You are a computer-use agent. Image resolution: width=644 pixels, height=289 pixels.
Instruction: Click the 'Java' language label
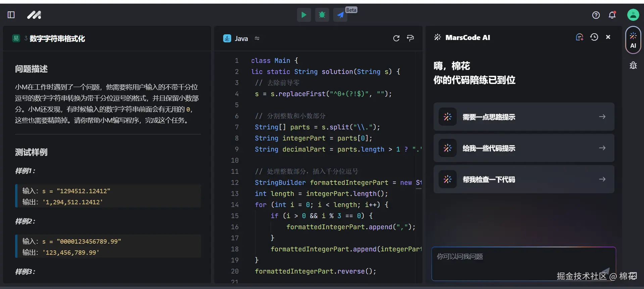(x=241, y=39)
